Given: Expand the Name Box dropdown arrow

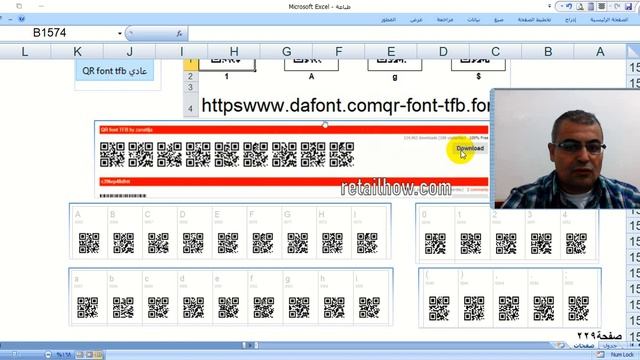Looking at the screenshot, I should pyautogui.click(x=120, y=33).
